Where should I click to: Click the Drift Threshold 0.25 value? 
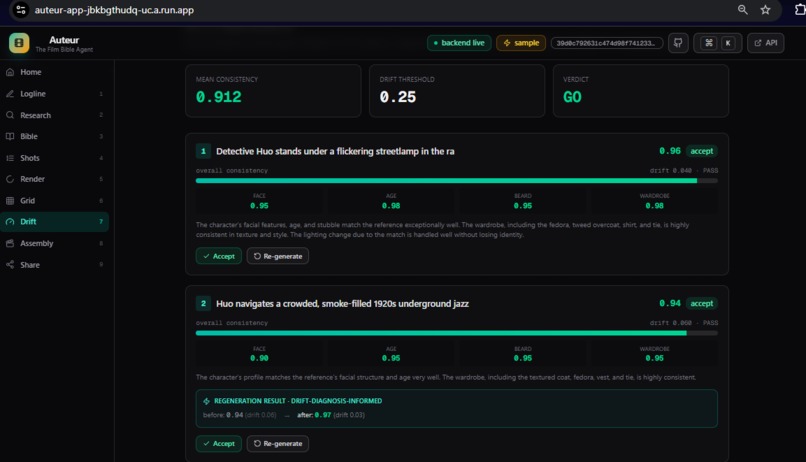[398, 97]
